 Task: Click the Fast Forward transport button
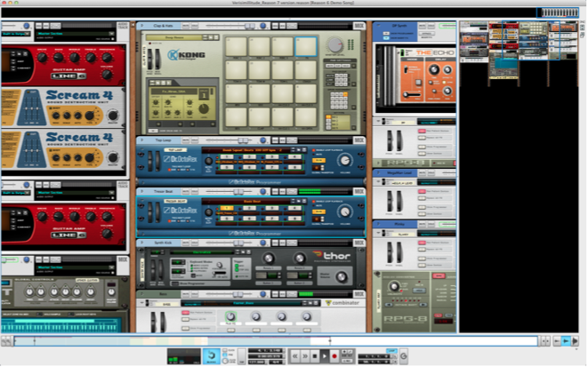tap(304, 356)
